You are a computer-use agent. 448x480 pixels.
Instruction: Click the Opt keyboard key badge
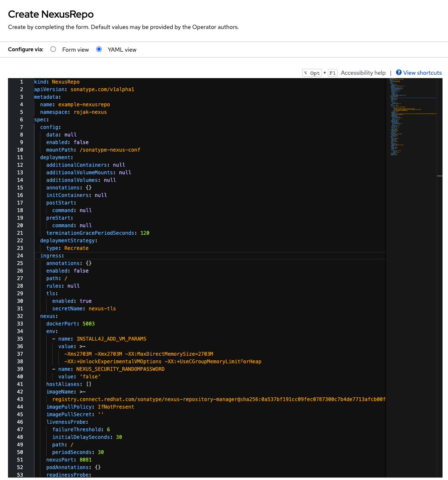tap(312, 73)
